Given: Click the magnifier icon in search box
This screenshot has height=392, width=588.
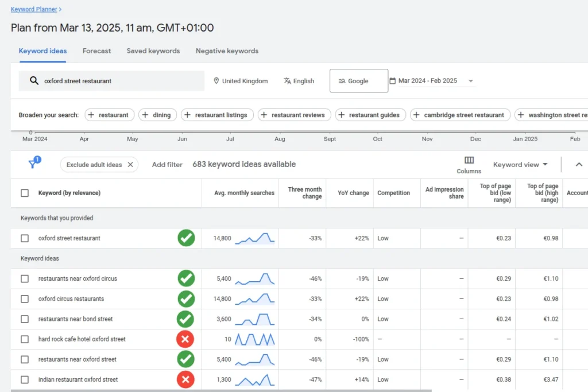Looking at the screenshot, I should 34,81.
